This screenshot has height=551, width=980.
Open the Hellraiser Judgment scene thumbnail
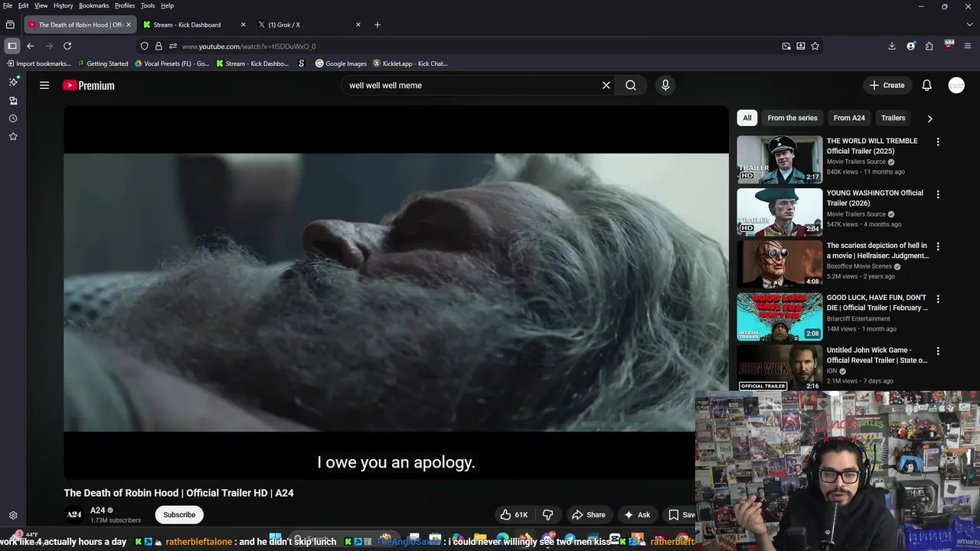(x=779, y=264)
